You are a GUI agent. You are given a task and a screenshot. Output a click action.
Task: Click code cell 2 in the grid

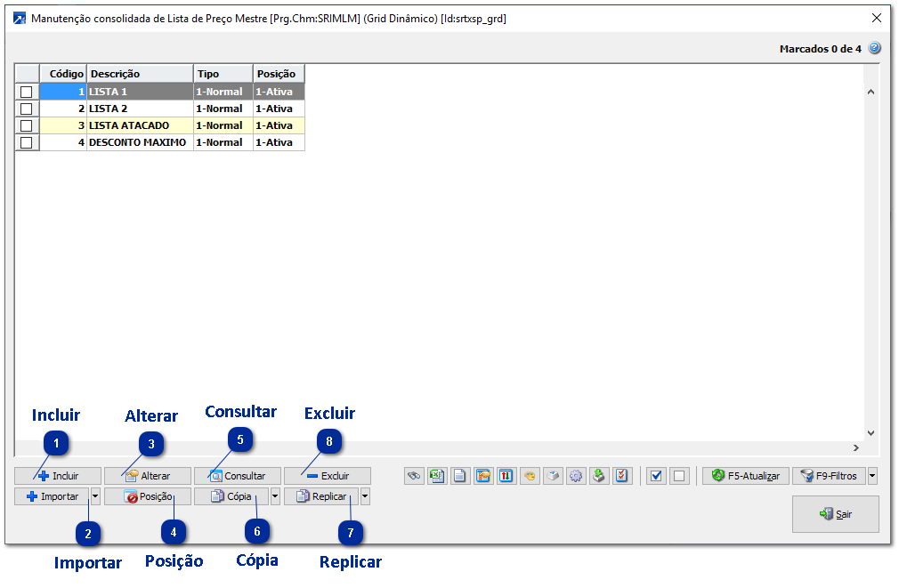tap(63, 109)
